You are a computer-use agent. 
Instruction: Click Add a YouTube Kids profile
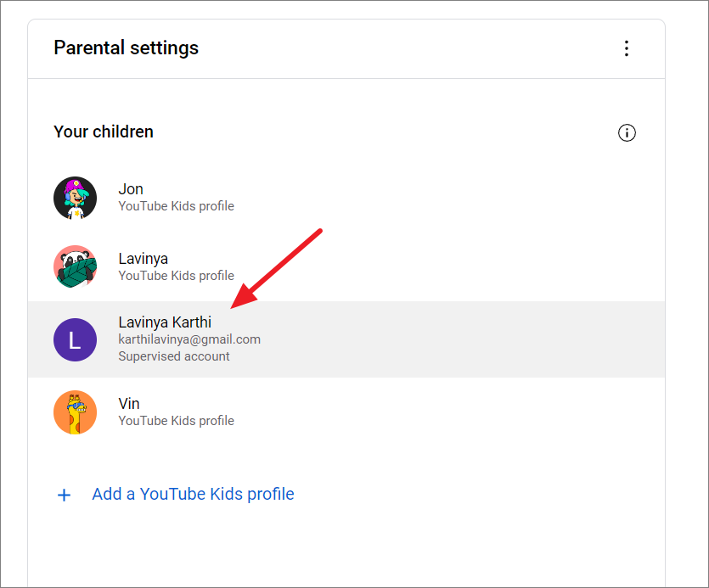(x=193, y=494)
